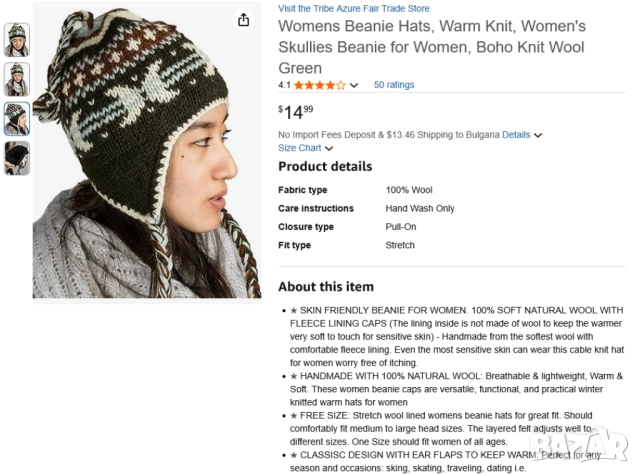Click the $14.99 price
640x474 pixels.
[x=296, y=111]
